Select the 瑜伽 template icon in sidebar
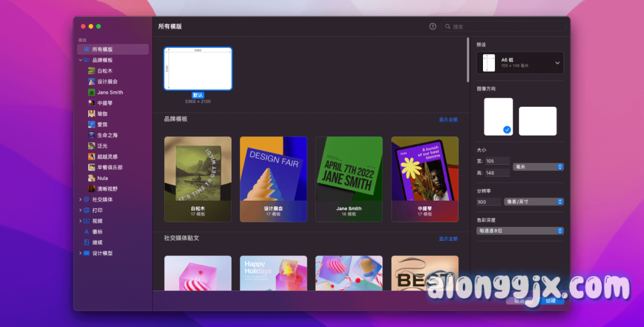The width and height of the screenshot is (644, 327). click(x=92, y=114)
